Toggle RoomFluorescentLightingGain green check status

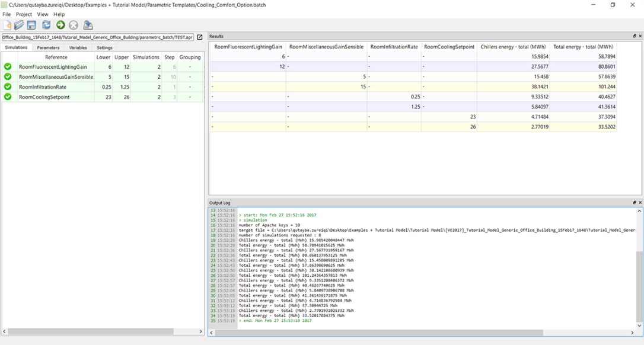point(8,66)
